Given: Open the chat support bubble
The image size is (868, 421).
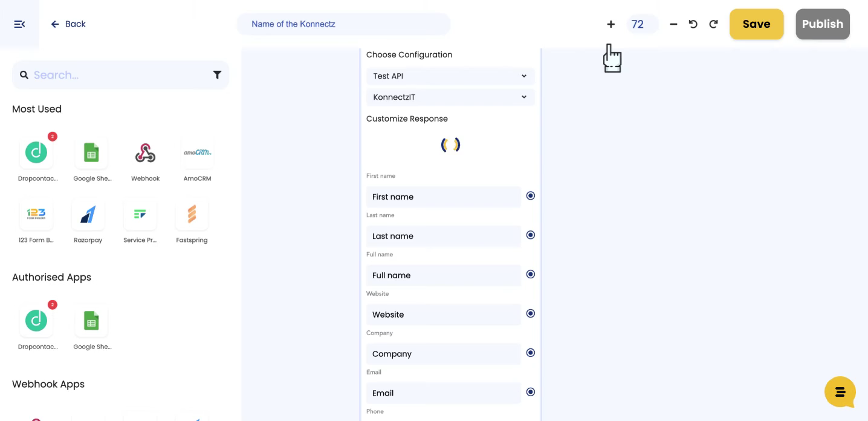Looking at the screenshot, I should (840, 392).
